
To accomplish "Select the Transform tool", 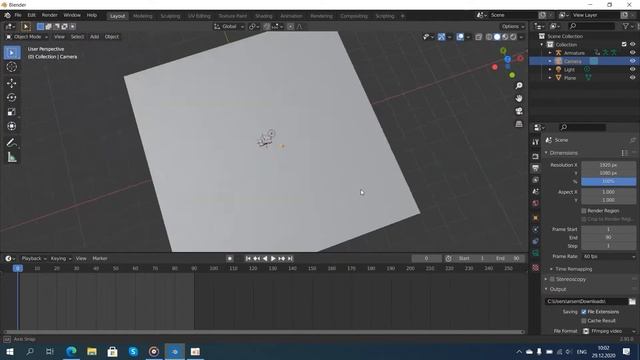I will click(x=12, y=126).
